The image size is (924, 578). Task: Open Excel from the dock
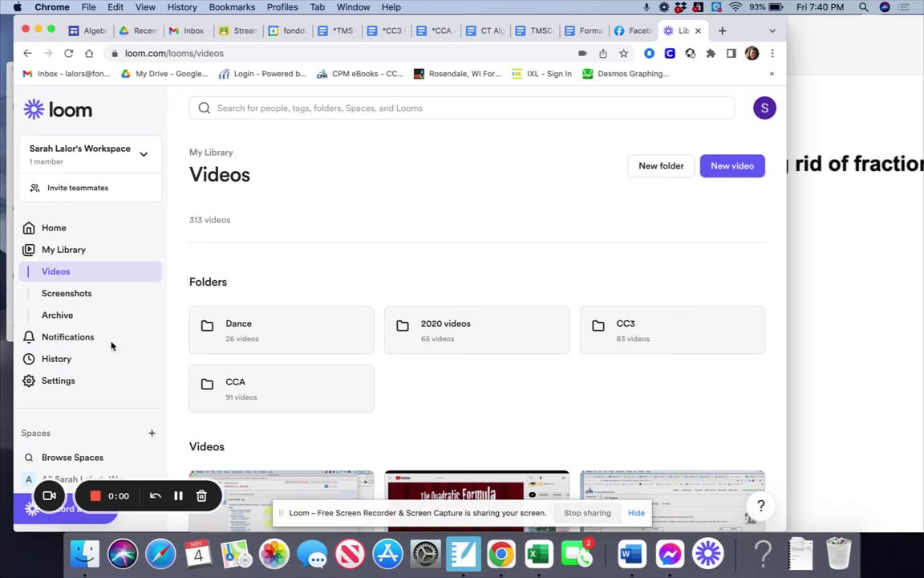point(539,554)
